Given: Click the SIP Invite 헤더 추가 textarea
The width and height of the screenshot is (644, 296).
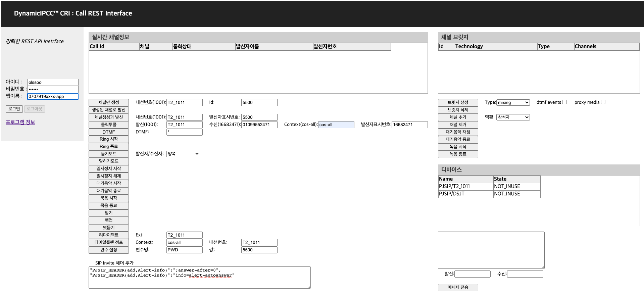Looking at the screenshot, I should point(200,278).
